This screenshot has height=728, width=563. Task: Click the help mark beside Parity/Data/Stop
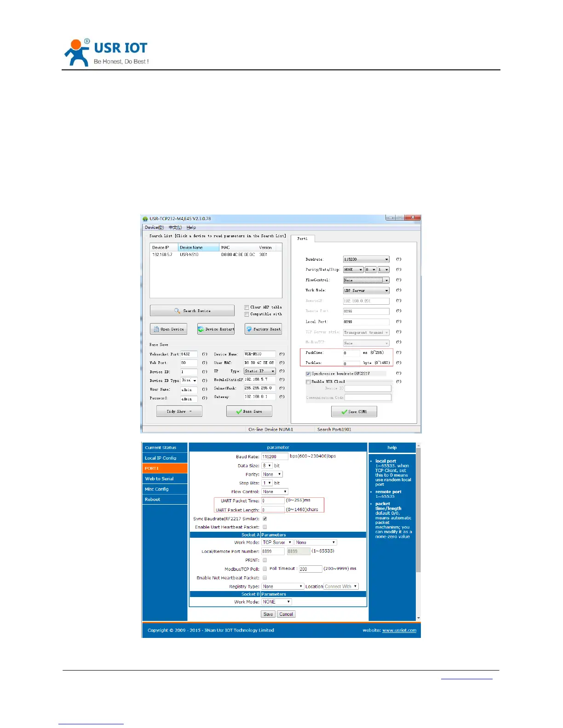point(399,269)
